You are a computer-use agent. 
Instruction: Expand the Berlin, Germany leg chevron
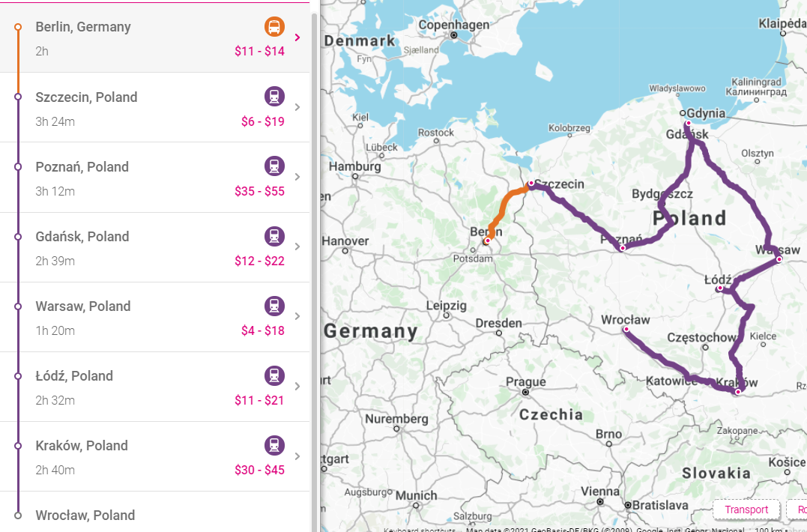(297, 37)
